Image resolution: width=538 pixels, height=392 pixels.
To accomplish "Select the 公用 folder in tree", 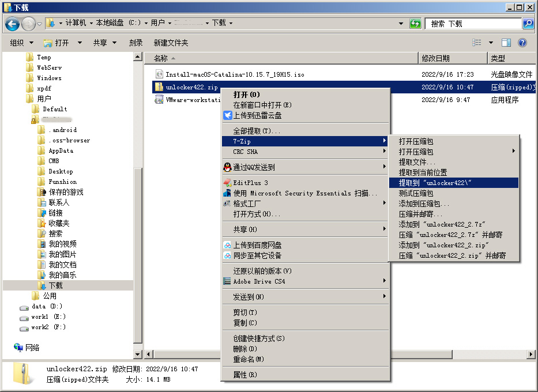I will click(50, 296).
